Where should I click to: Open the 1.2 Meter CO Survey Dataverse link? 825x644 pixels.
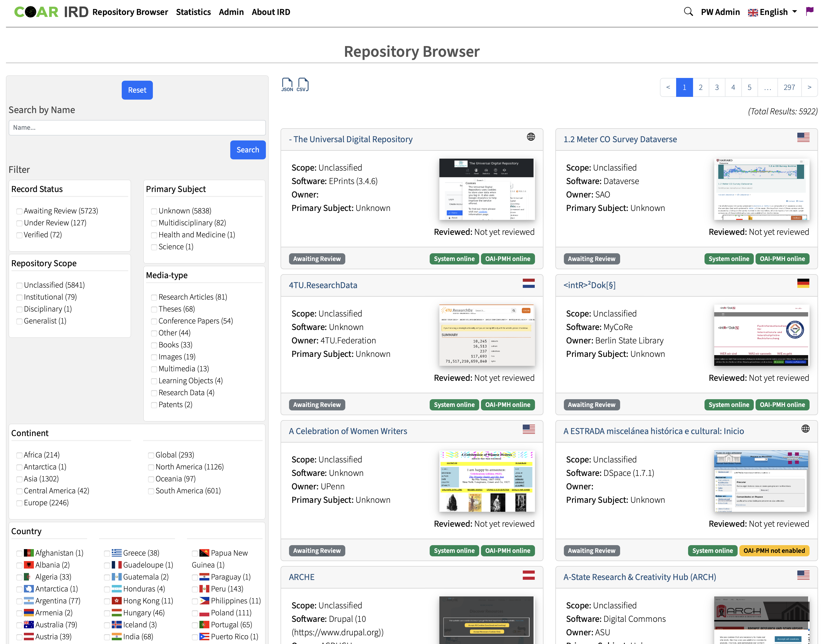click(x=620, y=139)
